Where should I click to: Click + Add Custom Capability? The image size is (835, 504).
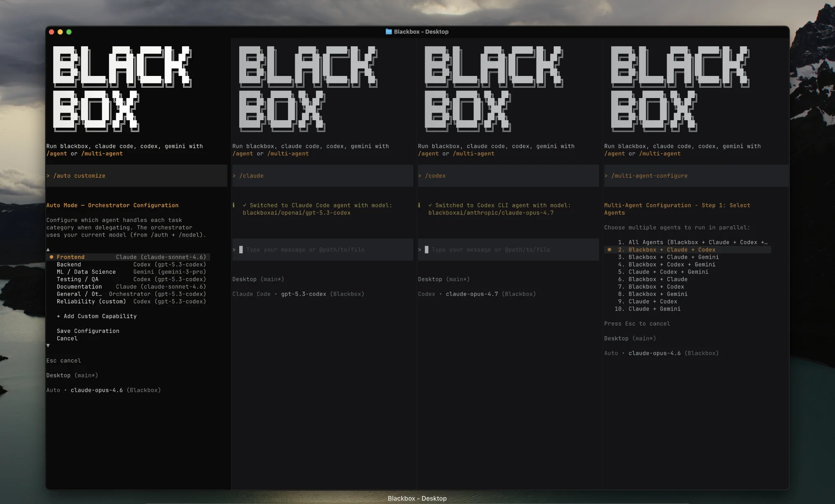pos(97,316)
